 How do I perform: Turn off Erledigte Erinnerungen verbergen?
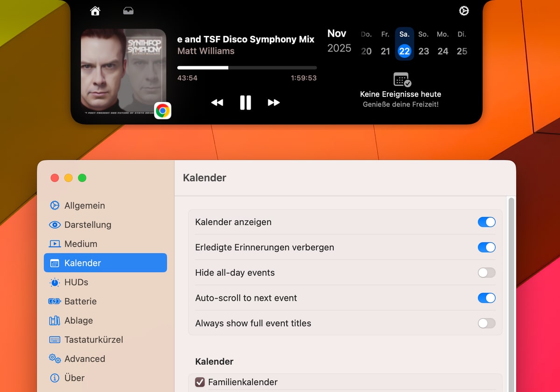486,248
